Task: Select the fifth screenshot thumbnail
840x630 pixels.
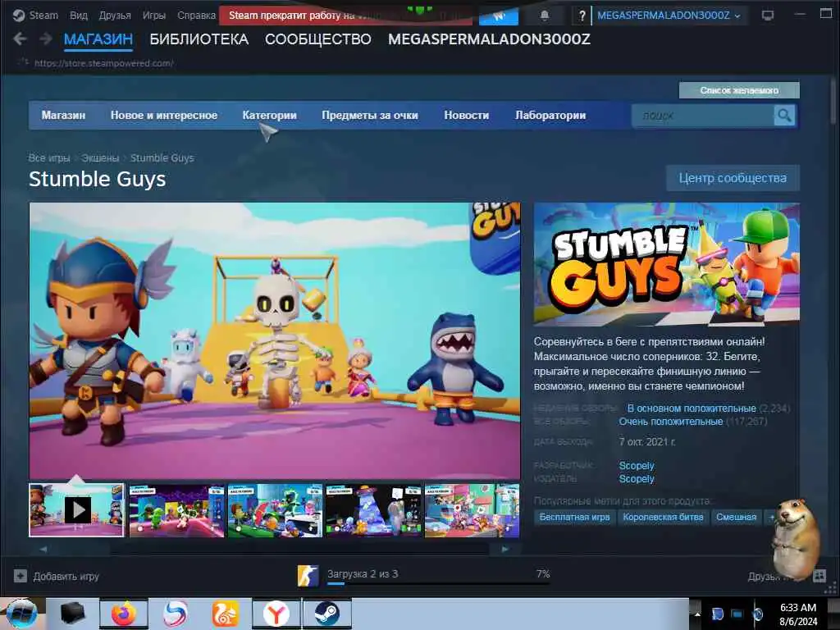Action: [x=472, y=510]
